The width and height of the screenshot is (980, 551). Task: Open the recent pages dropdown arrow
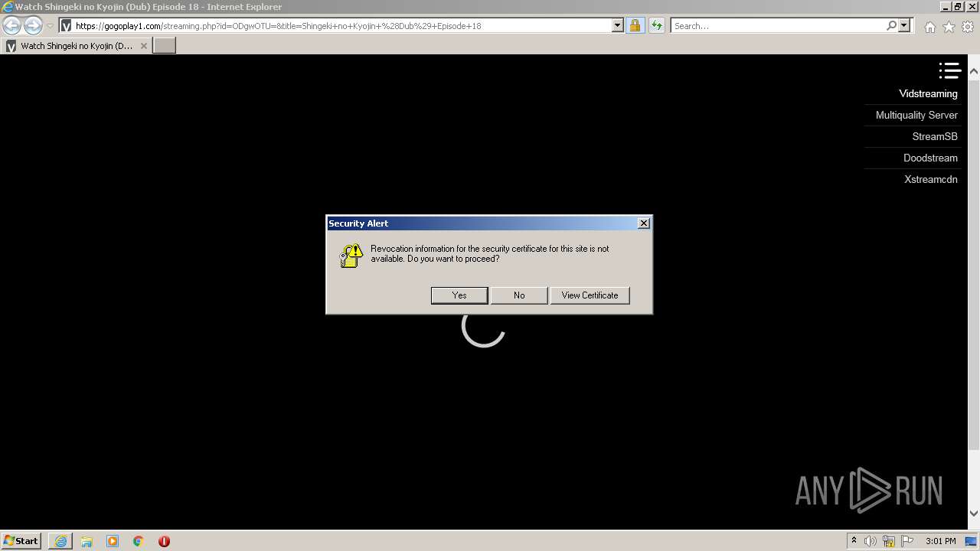tap(50, 26)
